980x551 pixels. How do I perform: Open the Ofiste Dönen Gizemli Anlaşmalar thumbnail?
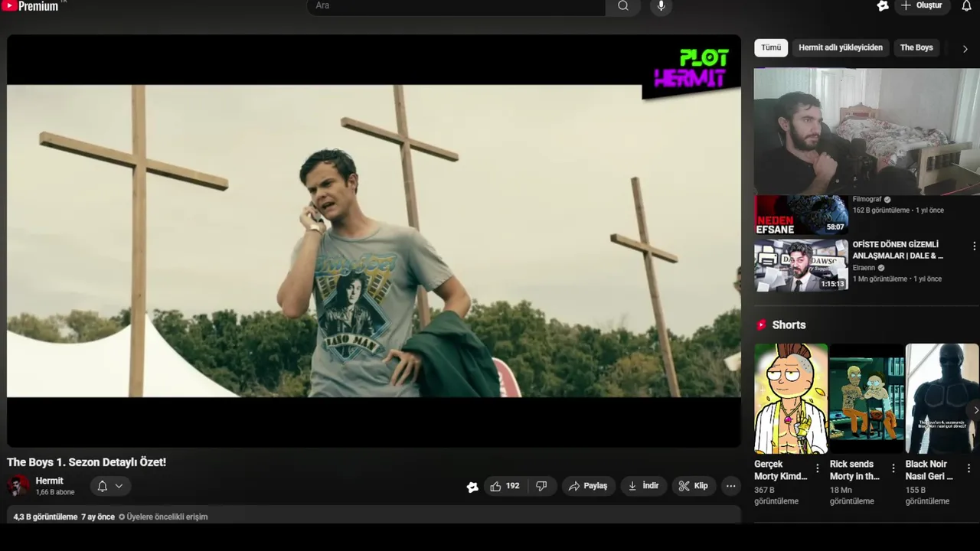click(801, 265)
